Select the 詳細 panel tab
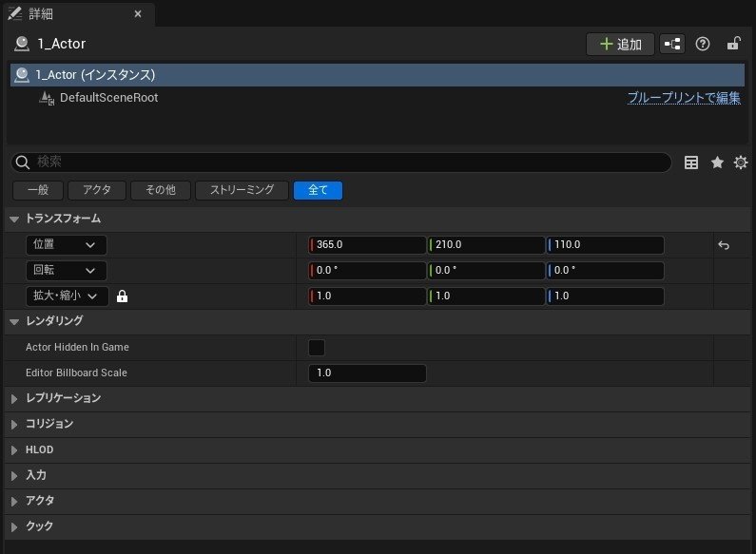The height and width of the screenshot is (554, 756). [x=79, y=14]
